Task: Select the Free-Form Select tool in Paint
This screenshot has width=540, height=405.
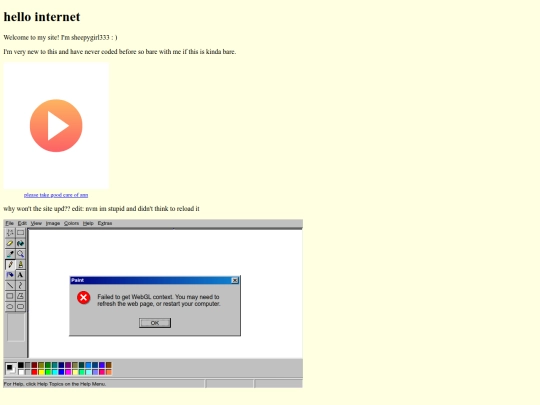Action: point(10,233)
